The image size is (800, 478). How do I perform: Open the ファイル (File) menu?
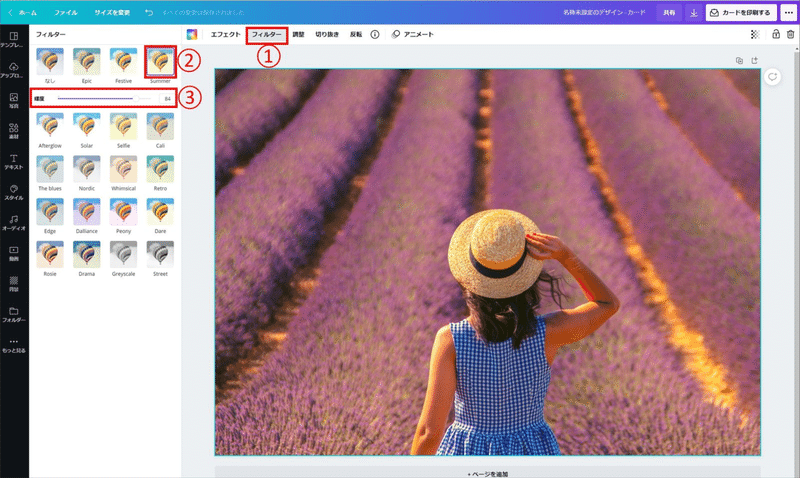click(66, 13)
